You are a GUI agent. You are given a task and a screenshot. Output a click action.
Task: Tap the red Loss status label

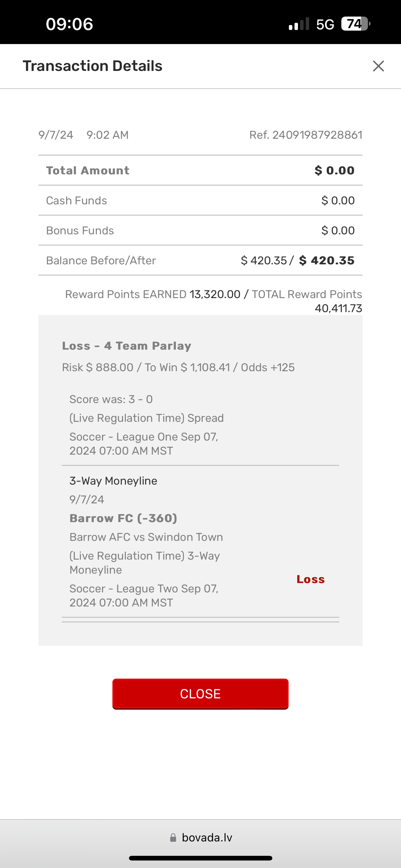310,579
